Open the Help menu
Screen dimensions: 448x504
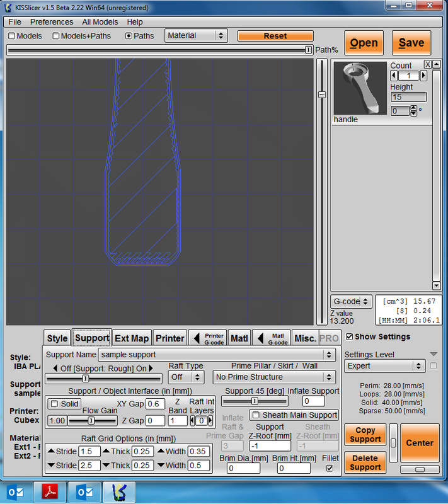(x=135, y=22)
